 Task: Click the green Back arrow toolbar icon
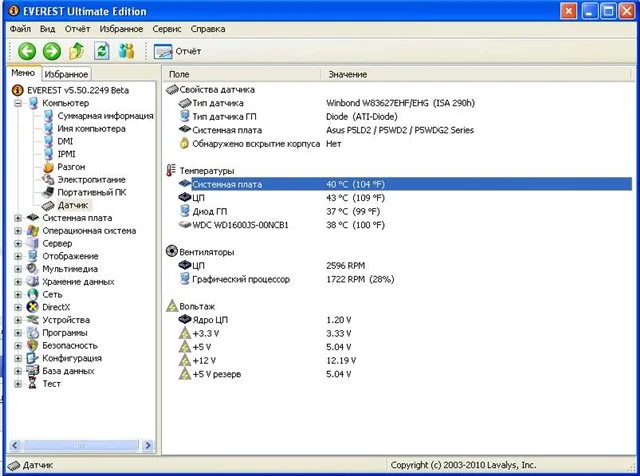tap(26, 51)
